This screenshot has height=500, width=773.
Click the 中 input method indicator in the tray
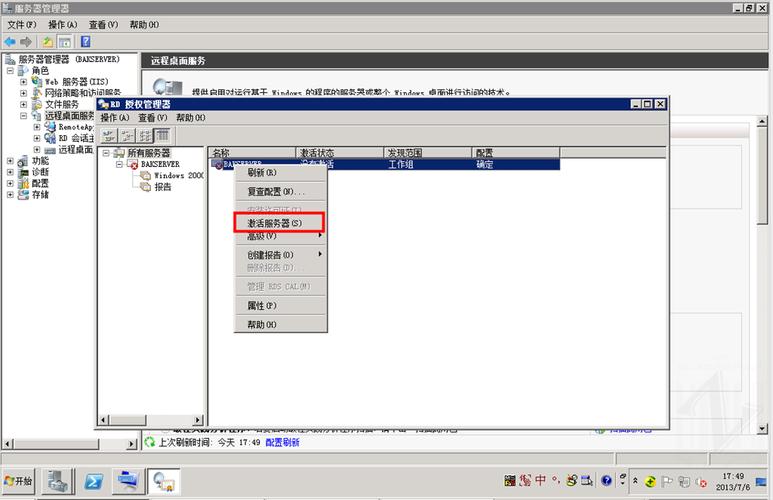coord(541,480)
